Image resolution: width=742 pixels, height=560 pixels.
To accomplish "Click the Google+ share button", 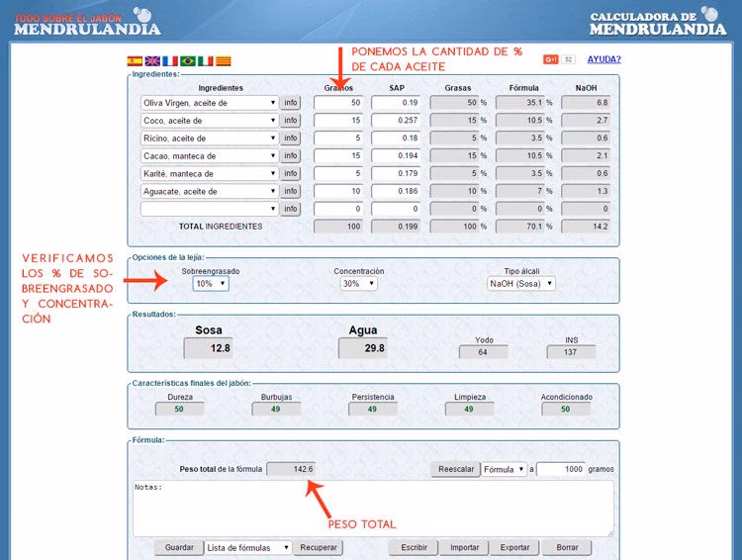I will 551,59.
